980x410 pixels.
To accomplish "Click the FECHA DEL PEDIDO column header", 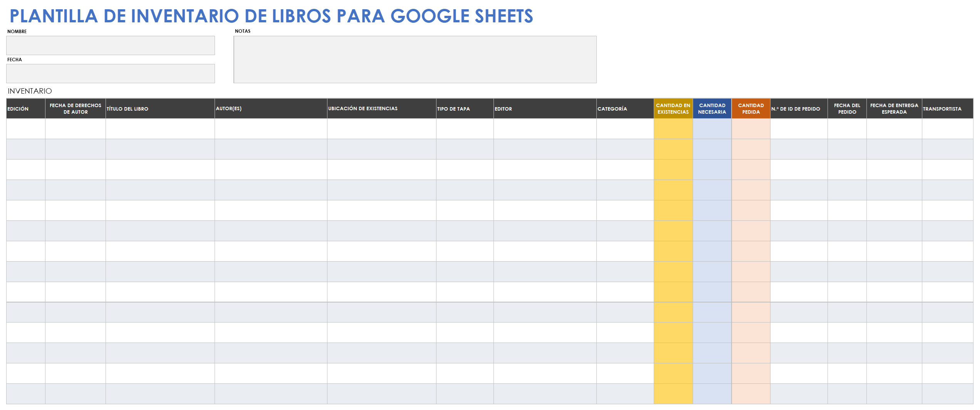I will (x=847, y=109).
